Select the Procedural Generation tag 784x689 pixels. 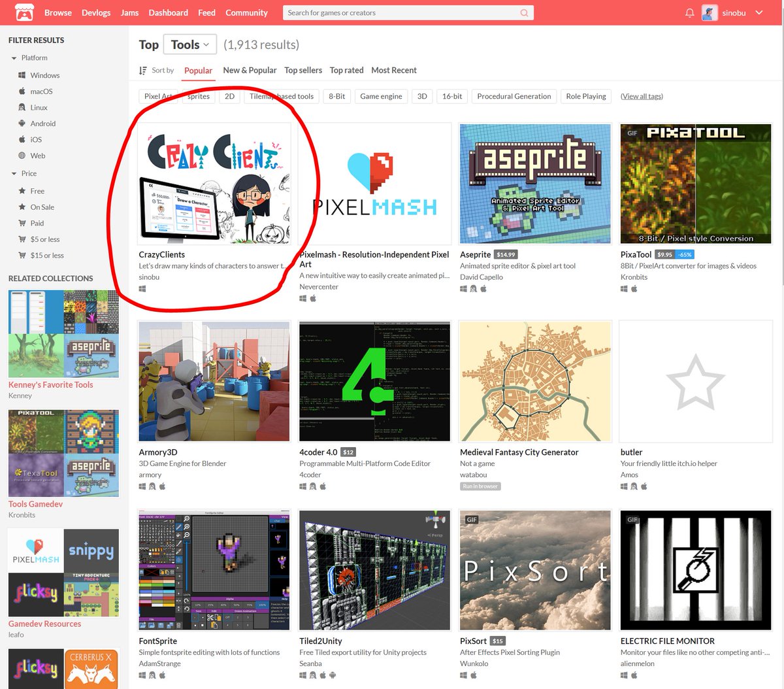[514, 96]
